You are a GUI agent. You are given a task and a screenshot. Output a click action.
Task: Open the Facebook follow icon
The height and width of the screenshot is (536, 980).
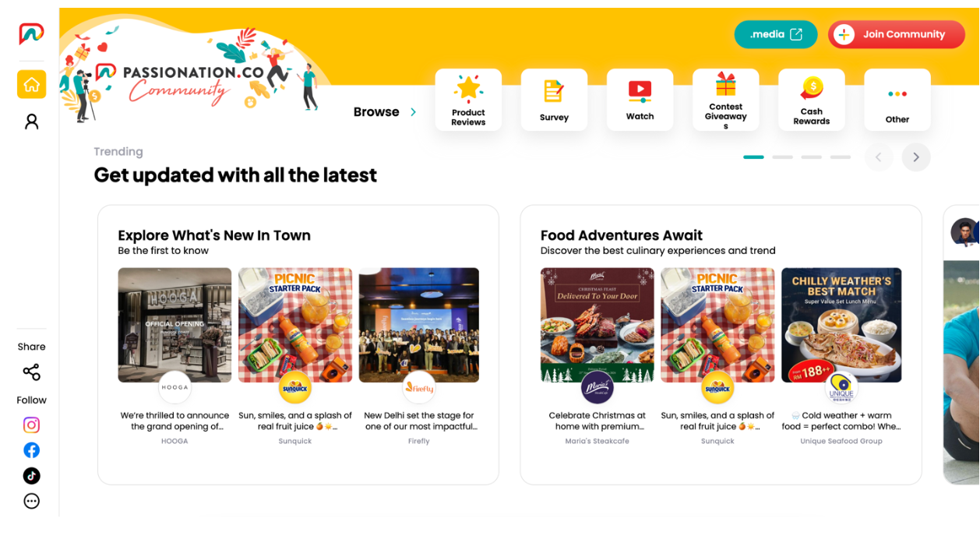click(x=31, y=450)
